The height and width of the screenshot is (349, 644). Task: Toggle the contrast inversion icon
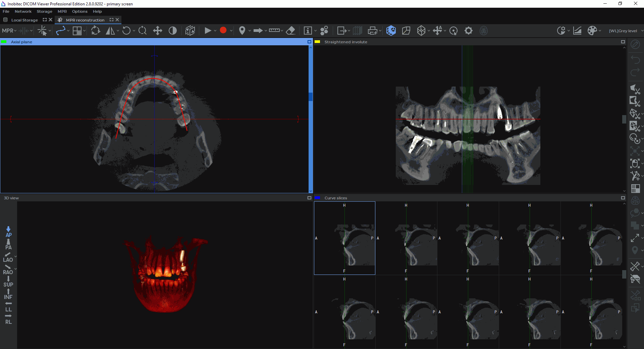(x=172, y=31)
